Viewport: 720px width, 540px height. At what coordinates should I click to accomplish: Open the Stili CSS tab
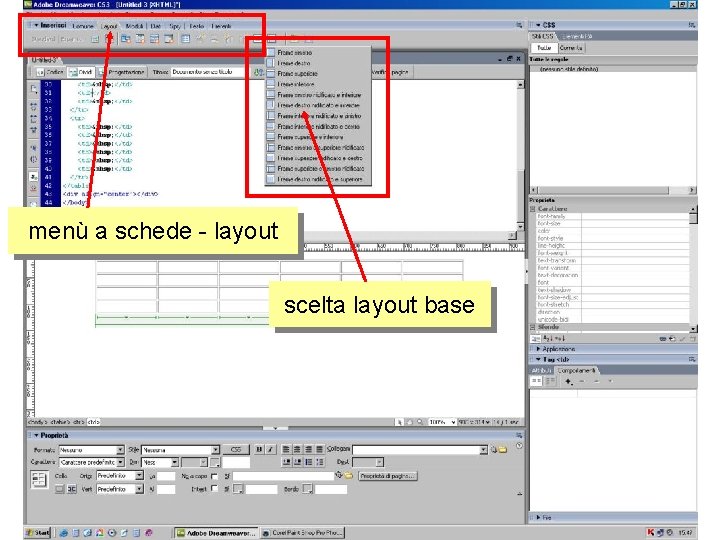pyautogui.click(x=543, y=36)
